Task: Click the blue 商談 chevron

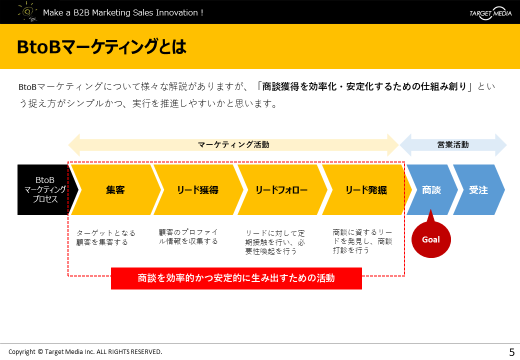Action: click(x=432, y=190)
